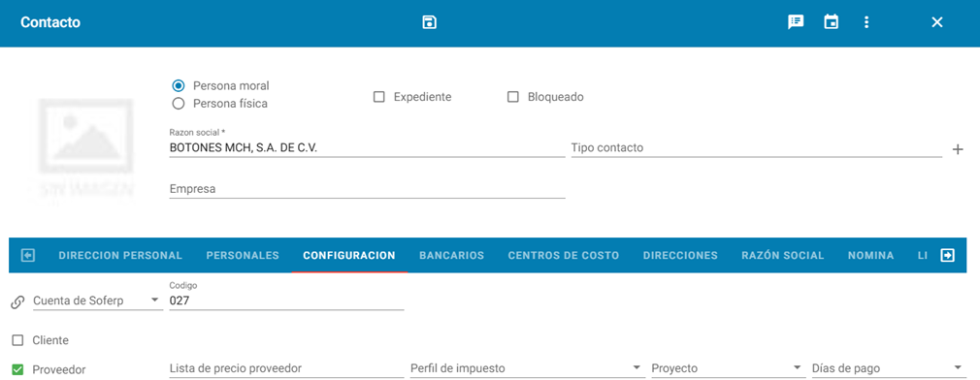Open the comments chat icon
Image resolution: width=980 pixels, height=380 pixels.
pyautogui.click(x=795, y=22)
